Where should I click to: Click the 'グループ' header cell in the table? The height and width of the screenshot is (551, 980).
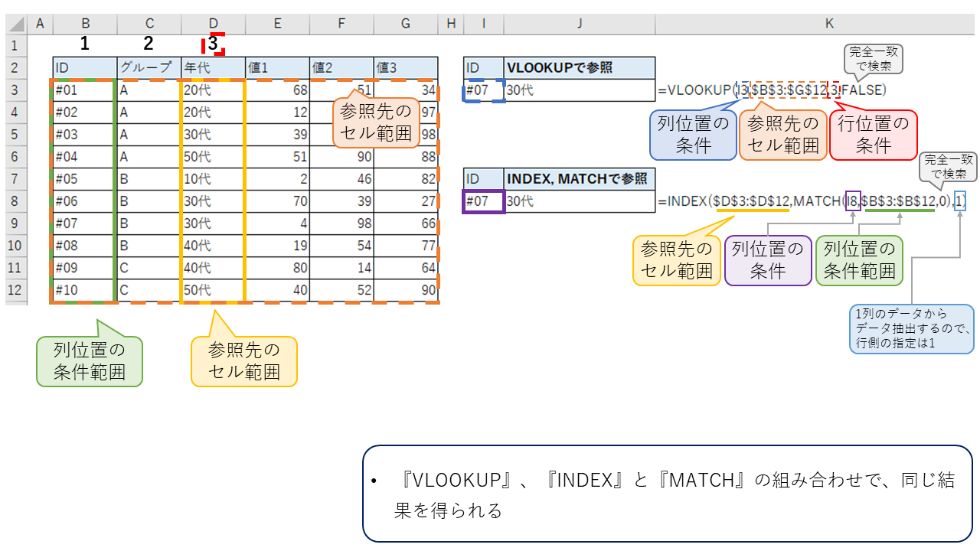[149, 68]
